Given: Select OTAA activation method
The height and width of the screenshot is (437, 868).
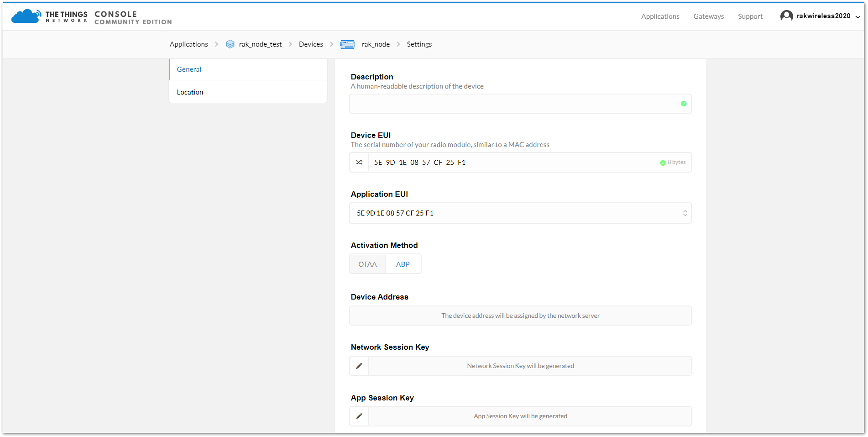Looking at the screenshot, I should (367, 264).
